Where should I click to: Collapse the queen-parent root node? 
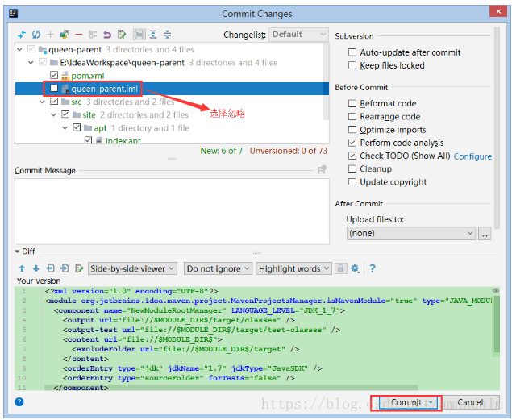click(19, 49)
